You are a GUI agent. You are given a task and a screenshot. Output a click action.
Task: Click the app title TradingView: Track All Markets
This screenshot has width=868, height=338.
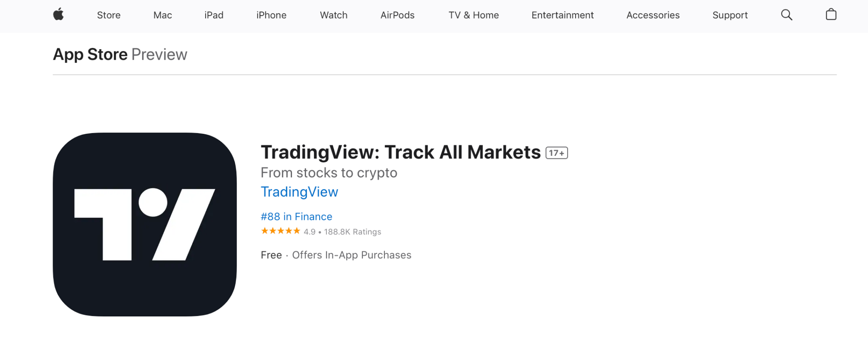pyautogui.click(x=400, y=152)
